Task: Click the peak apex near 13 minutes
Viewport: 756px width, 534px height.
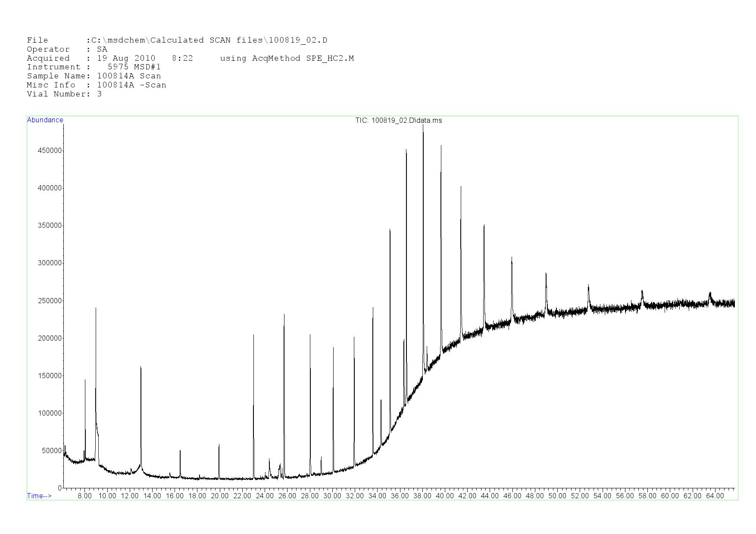Action: 141,367
